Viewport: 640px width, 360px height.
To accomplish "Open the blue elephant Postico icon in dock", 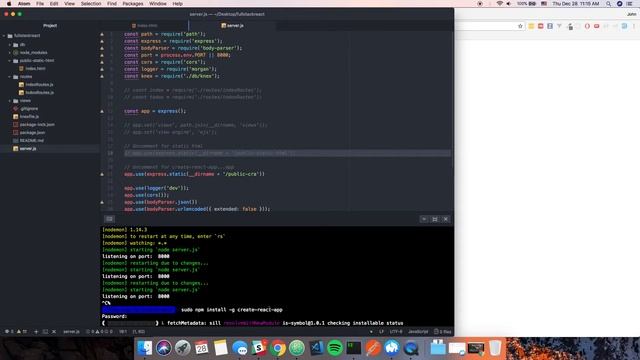I will 392,348.
